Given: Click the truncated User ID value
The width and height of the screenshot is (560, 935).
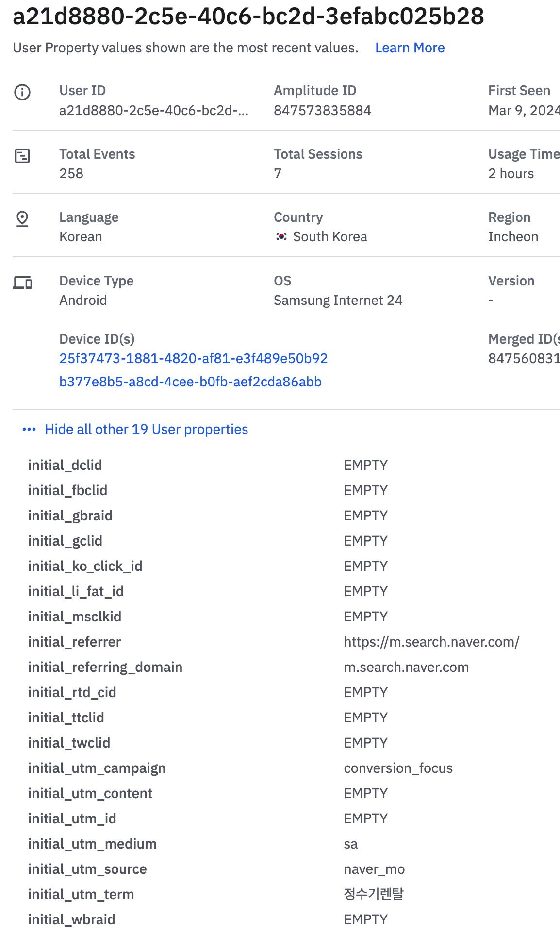Looking at the screenshot, I should 153,111.
